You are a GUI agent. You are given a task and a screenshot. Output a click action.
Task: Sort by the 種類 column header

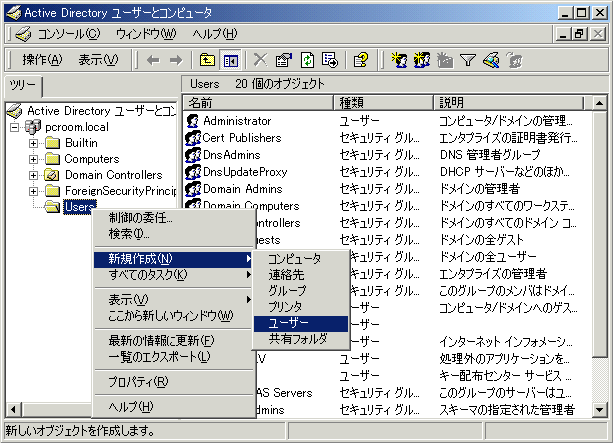(x=384, y=103)
